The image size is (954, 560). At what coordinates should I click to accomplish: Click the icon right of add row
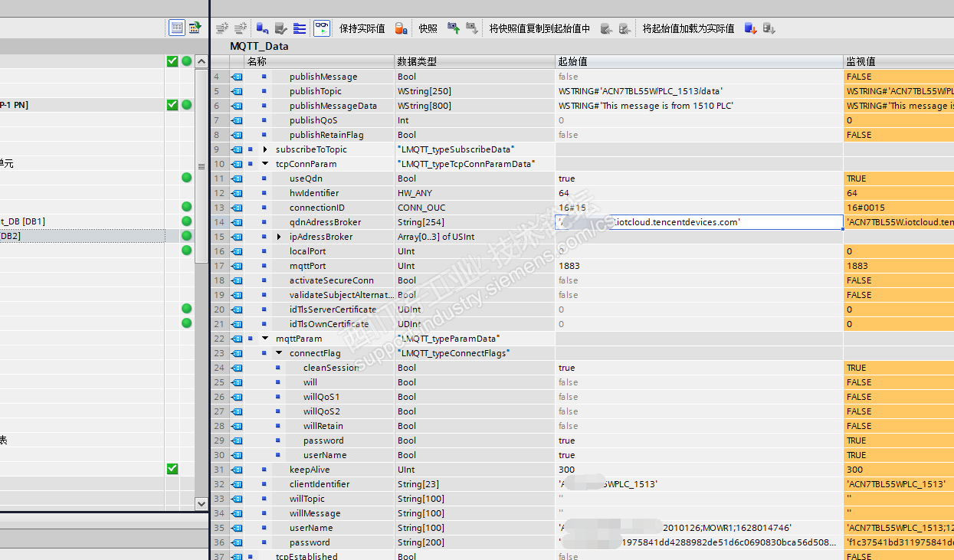262,28
